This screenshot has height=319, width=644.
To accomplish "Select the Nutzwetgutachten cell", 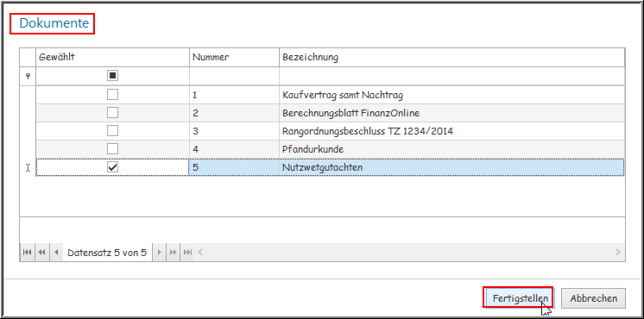I will (x=452, y=167).
